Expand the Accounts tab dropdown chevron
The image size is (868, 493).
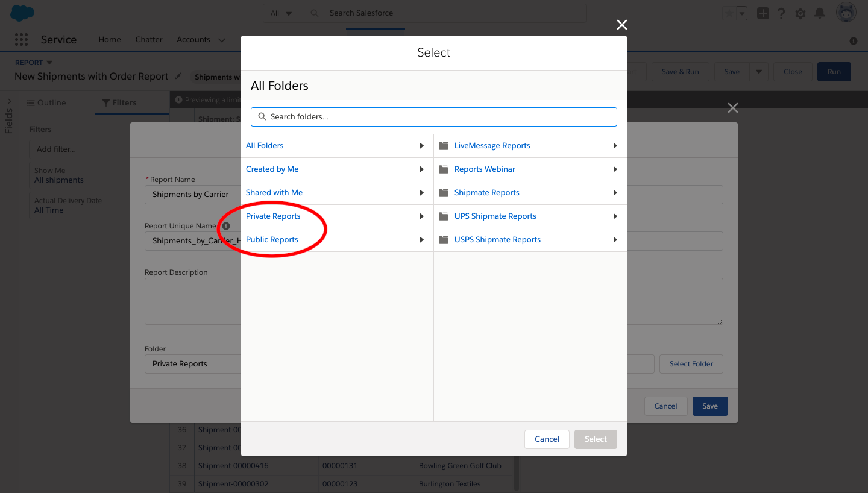[x=222, y=40]
